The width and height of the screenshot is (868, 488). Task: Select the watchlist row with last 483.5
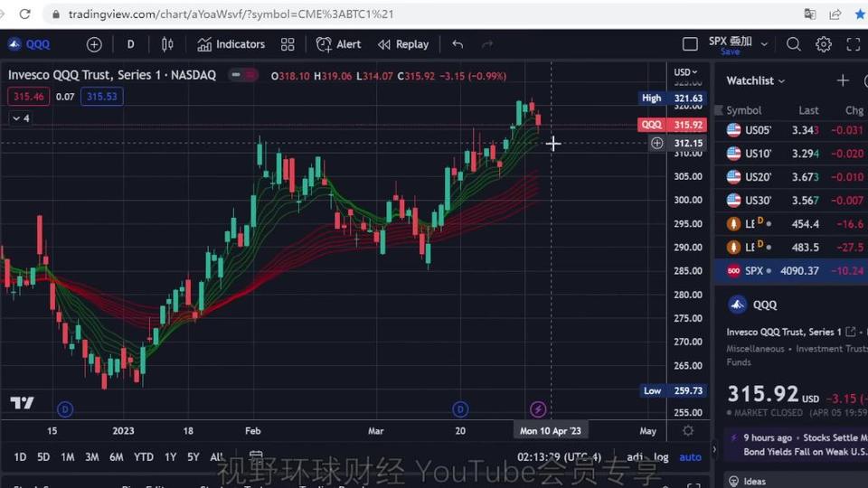point(791,248)
